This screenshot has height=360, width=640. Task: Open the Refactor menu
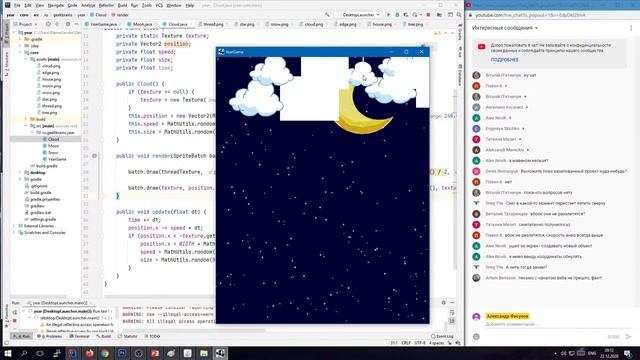tap(106, 5)
